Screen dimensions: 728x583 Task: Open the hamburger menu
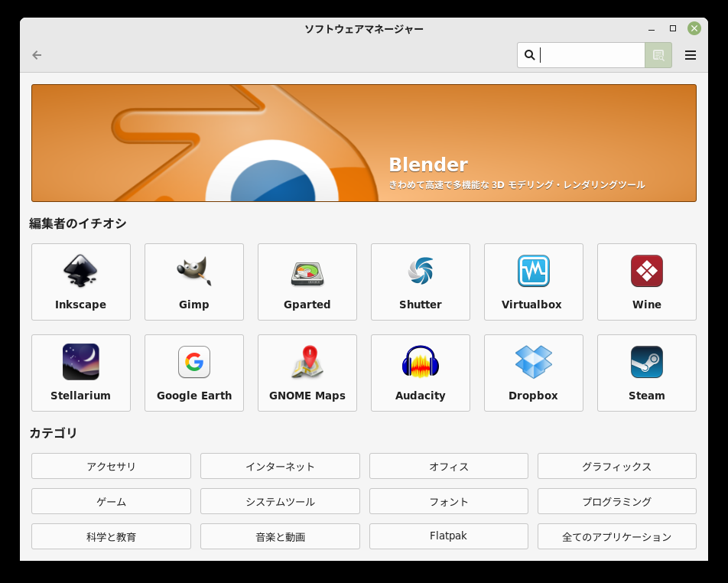(x=691, y=55)
